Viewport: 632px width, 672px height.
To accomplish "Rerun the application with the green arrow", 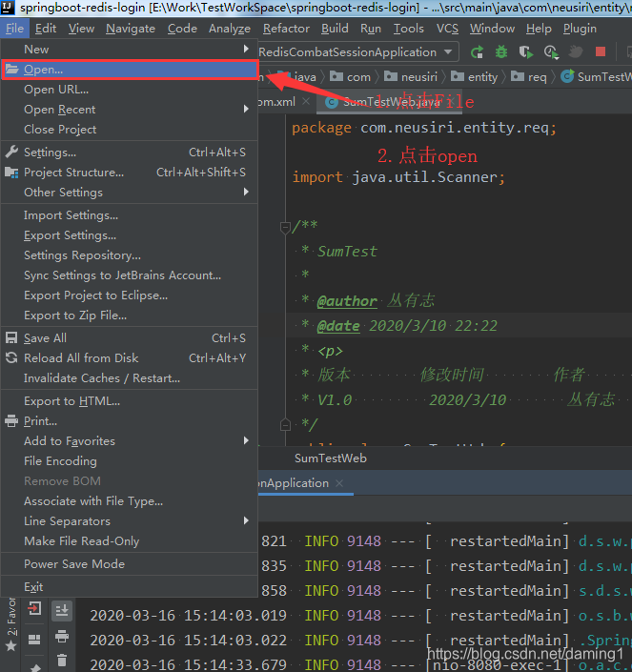I will (x=477, y=52).
